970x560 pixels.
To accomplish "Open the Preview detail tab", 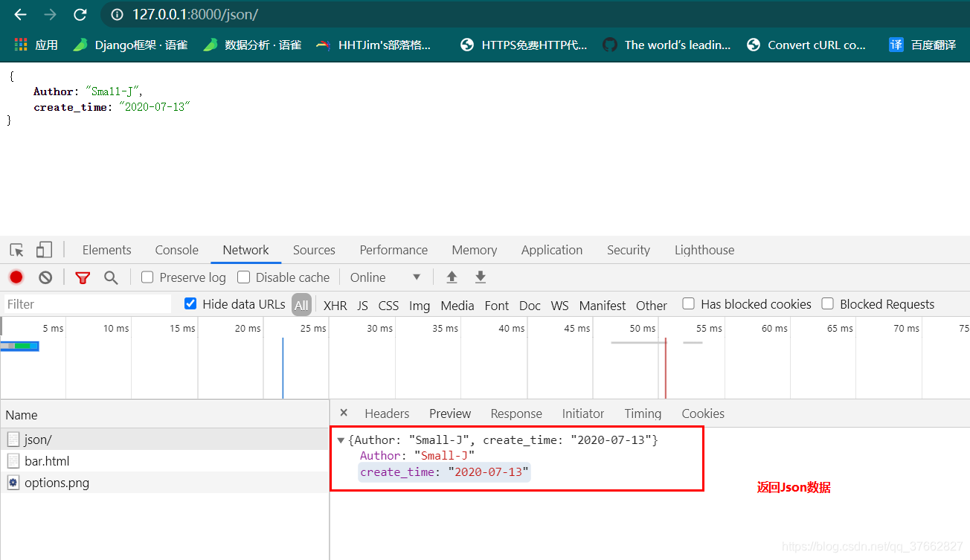I will (450, 413).
